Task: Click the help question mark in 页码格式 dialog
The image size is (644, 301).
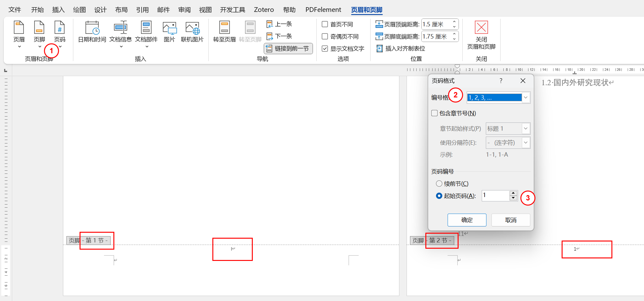Action: click(x=501, y=81)
